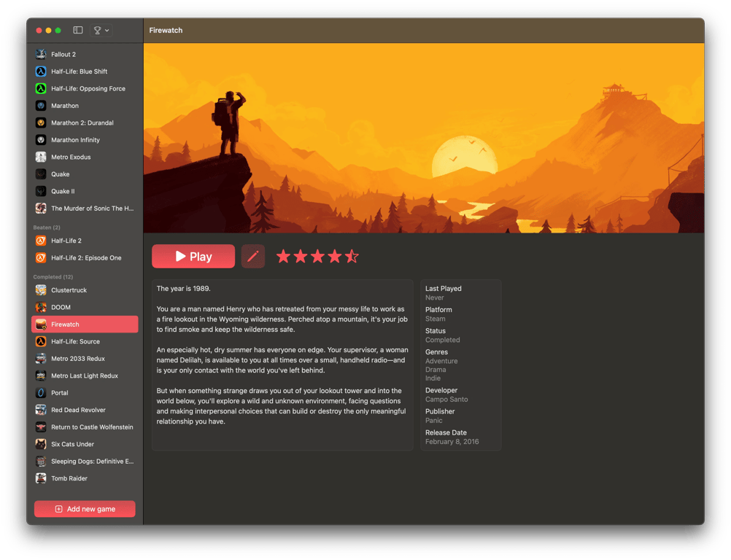Screen dimensions: 731x560
Task: Click the Metro Exodus icon
Action: [41, 157]
